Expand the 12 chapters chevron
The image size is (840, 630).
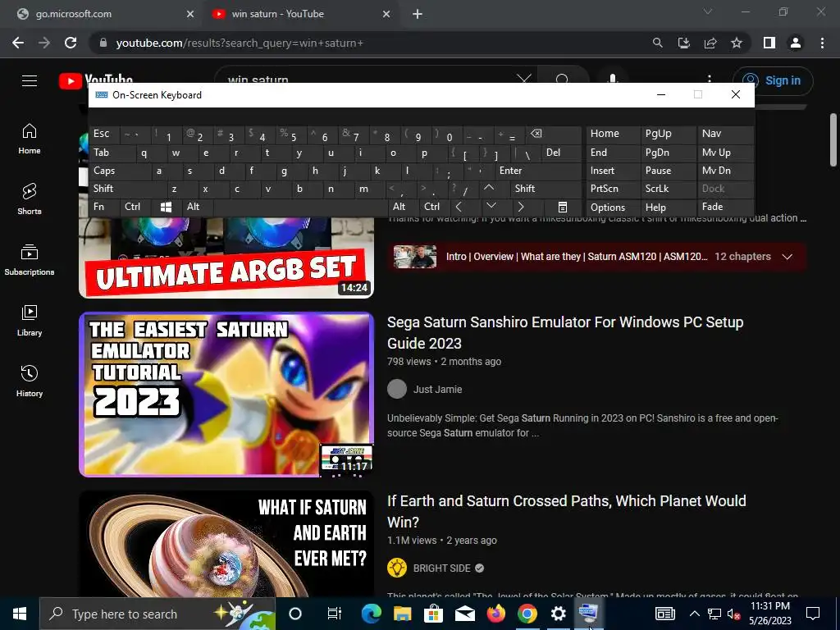[787, 257]
